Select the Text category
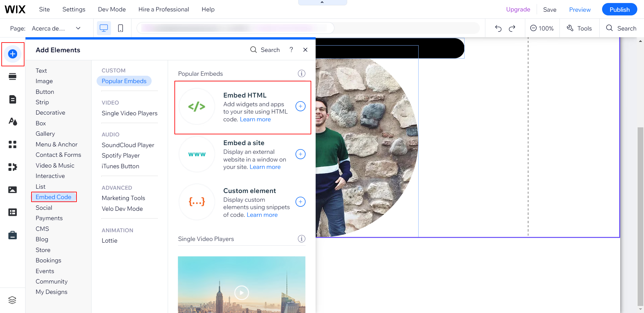The width and height of the screenshot is (644, 313). point(41,71)
